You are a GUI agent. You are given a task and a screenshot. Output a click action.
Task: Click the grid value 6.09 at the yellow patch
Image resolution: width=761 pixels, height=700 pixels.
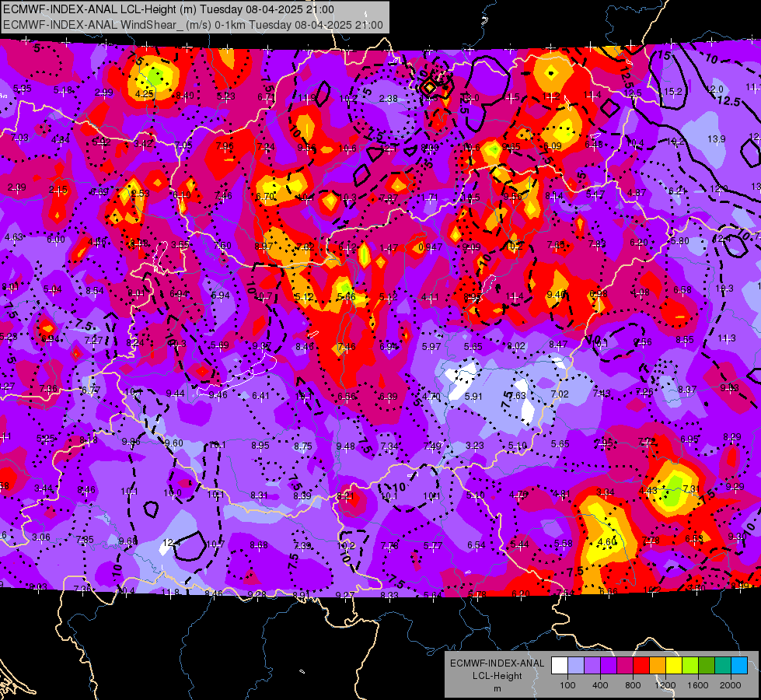pyautogui.click(x=553, y=145)
